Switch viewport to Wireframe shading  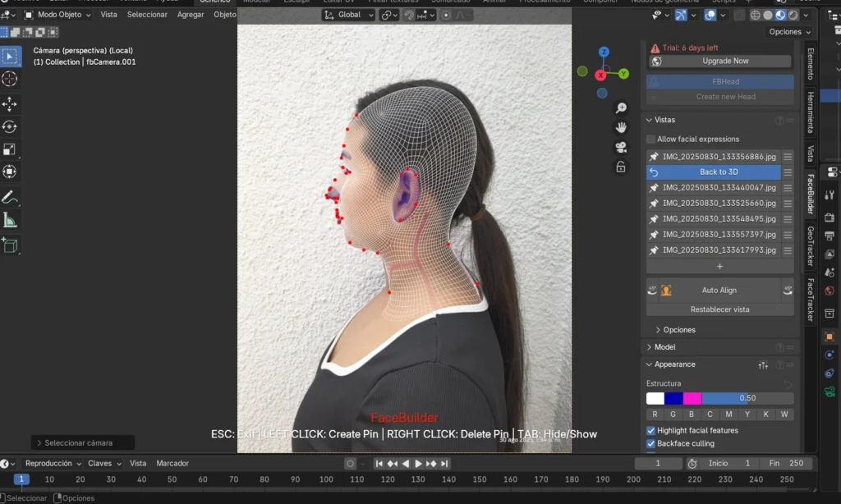pos(756,14)
